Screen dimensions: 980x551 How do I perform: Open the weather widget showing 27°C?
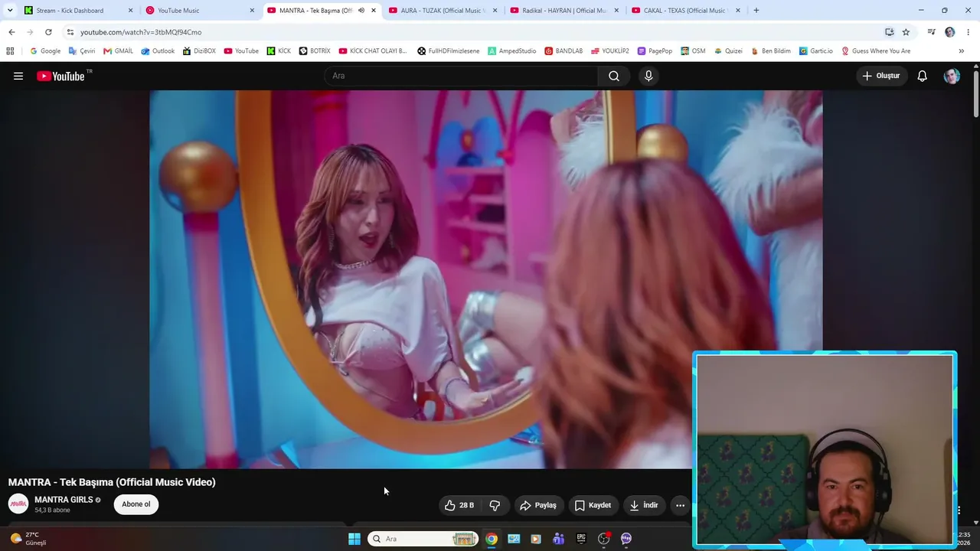(28, 539)
